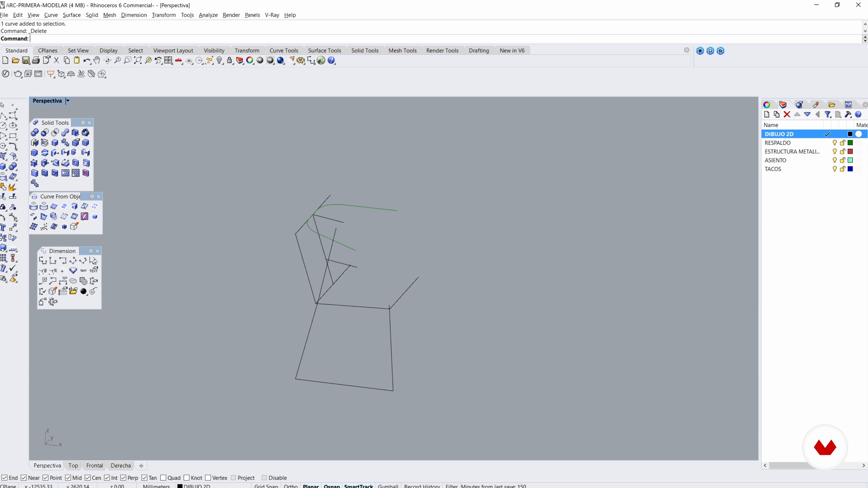Click the padlock Lock objects icon

(229, 60)
